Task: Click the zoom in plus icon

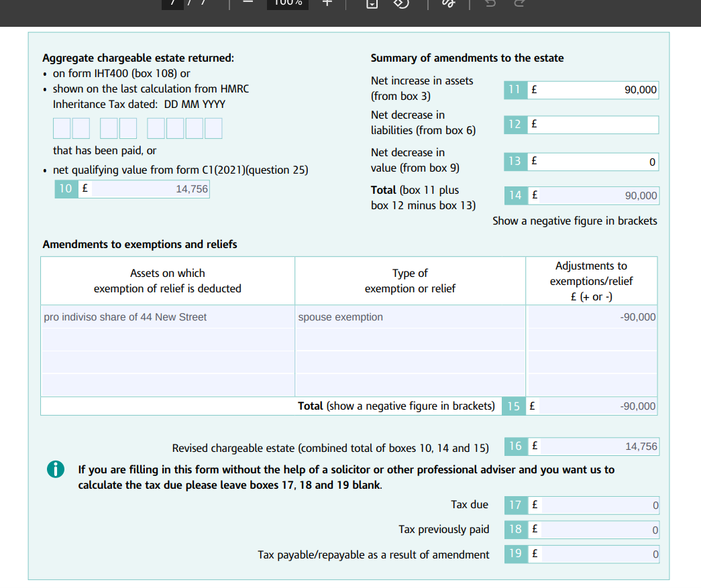Action: (327, 3)
